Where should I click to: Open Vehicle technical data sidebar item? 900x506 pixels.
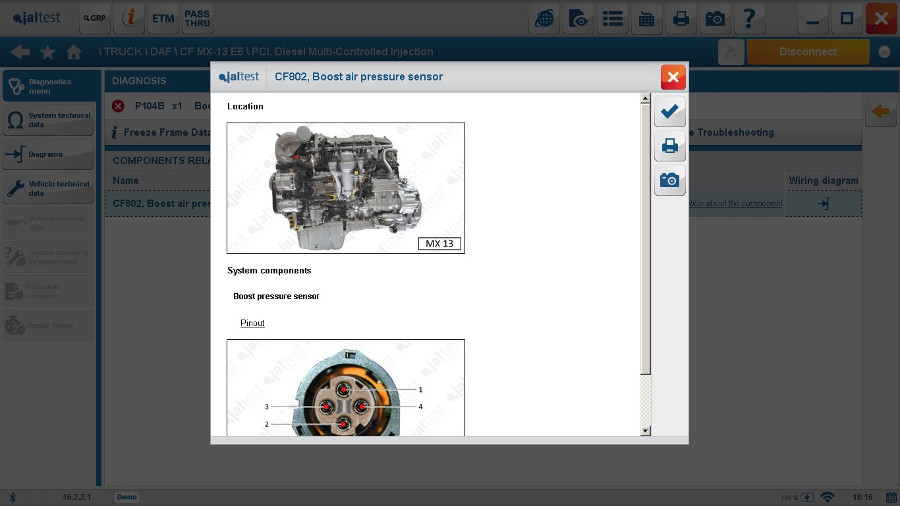(x=49, y=188)
